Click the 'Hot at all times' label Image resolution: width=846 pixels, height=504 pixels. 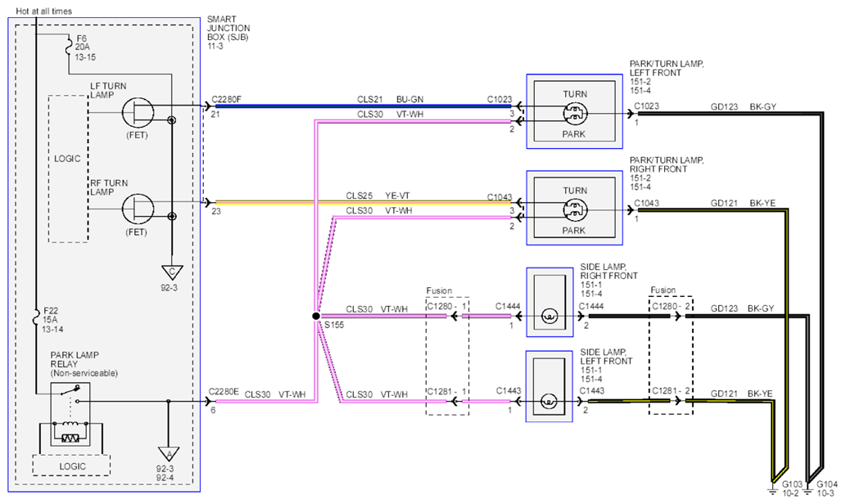click(43, 11)
